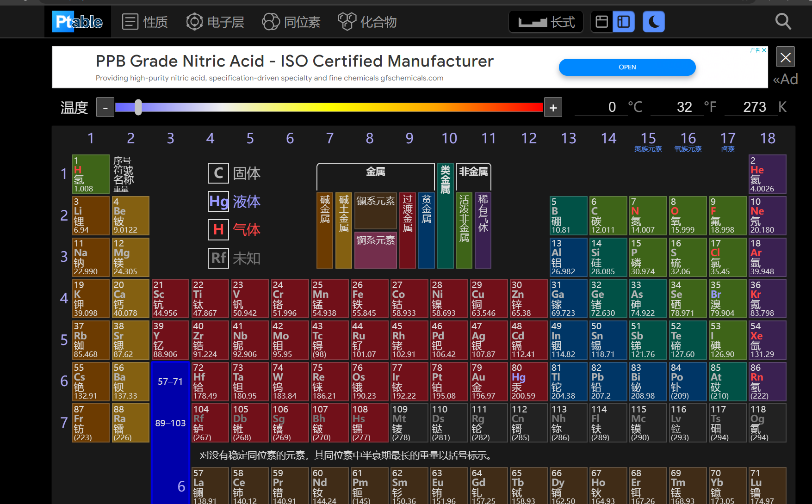The width and height of the screenshot is (812, 504).
Task: Click the 过渡金属 transition metal swatch
Action: click(408, 230)
